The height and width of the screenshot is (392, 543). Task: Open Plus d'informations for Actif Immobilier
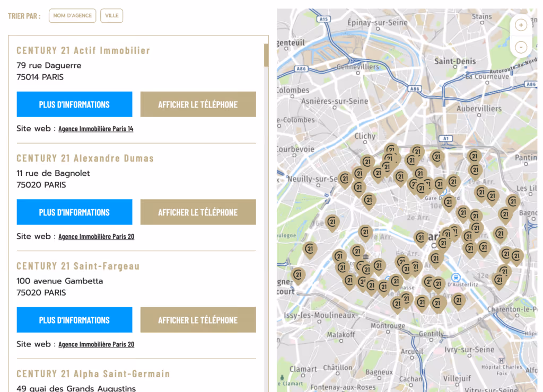coord(74,104)
